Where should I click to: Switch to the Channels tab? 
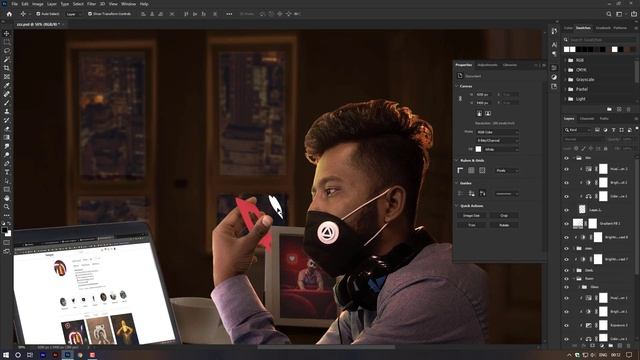587,119
